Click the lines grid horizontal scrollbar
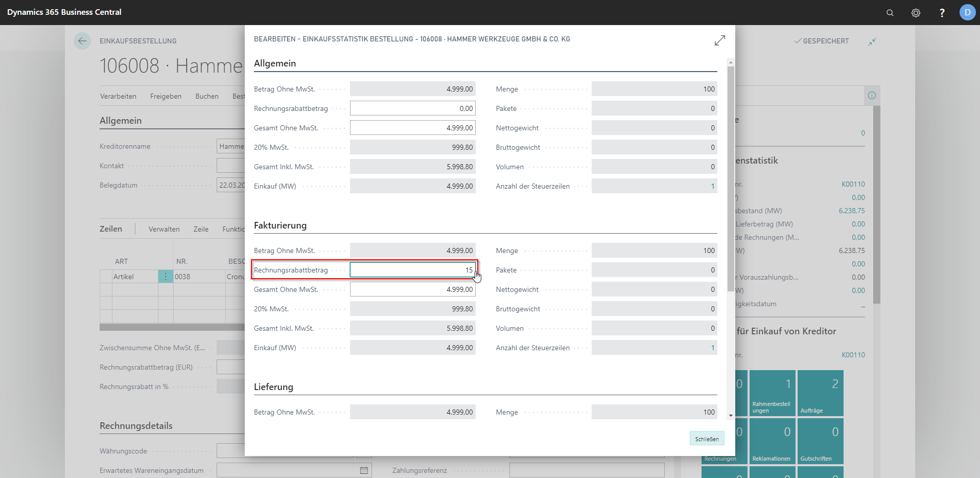Viewport: 980px width, 478px height. tap(172, 327)
